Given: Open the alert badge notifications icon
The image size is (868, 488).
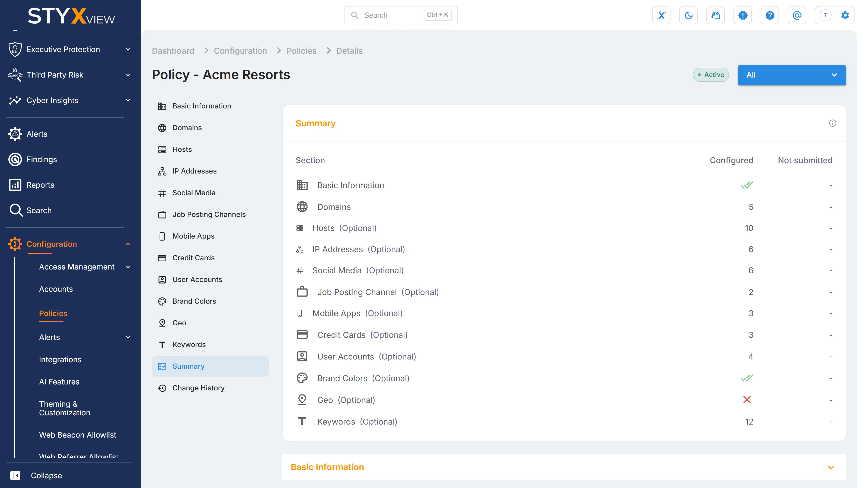Looking at the screenshot, I should [743, 15].
